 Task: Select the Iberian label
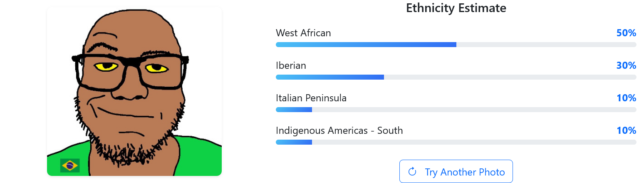(x=291, y=65)
